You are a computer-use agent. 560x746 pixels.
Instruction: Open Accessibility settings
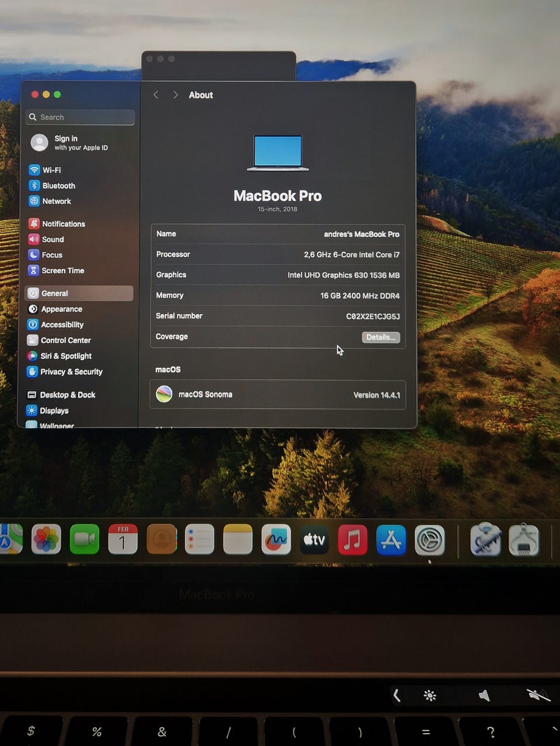[x=55, y=325]
